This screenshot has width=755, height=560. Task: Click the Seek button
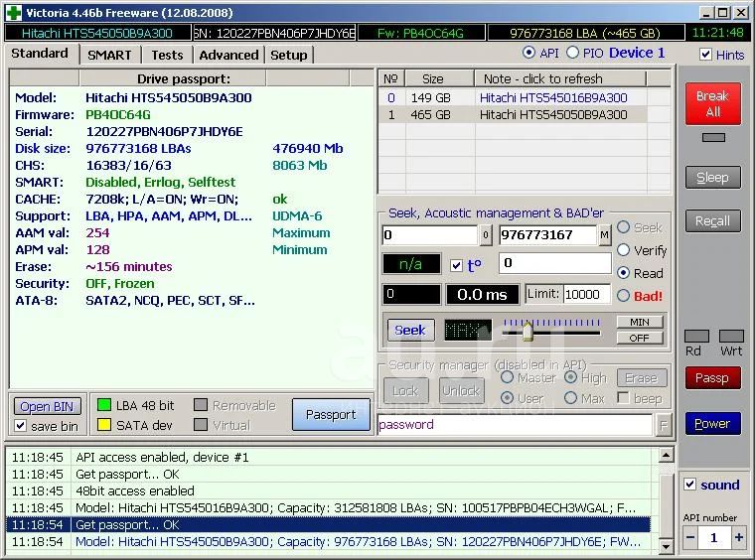(410, 330)
